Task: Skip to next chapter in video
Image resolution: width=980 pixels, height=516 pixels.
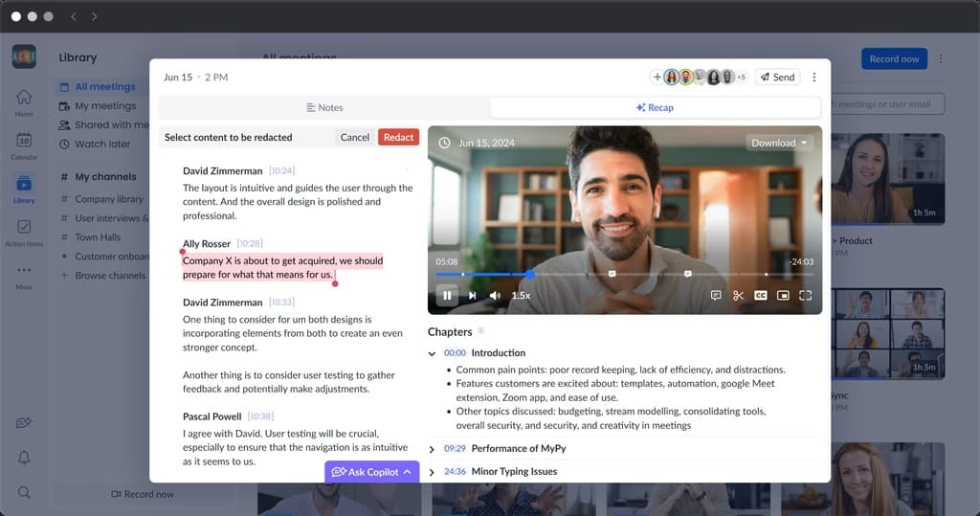Action: (x=472, y=296)
